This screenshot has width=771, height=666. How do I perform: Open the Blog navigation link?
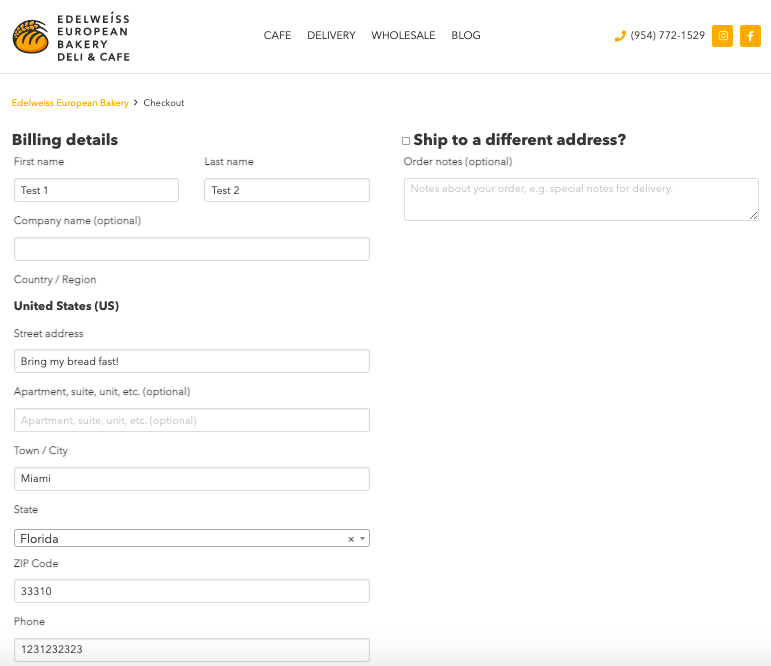[x=466, y=36]
